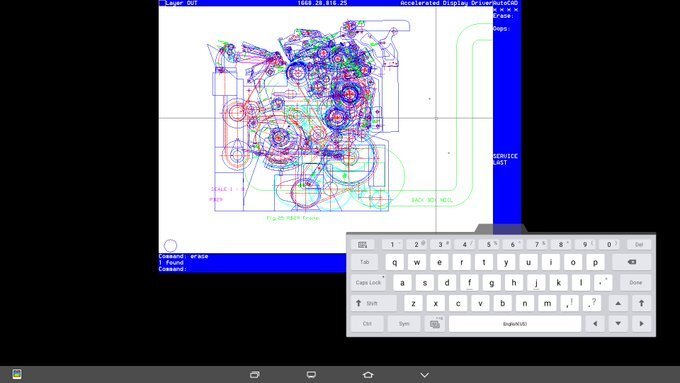Open keyboard input settings icon beside Sym
Image resolution: width=680 pixels, height=383 pixels.
click(x=435, y=324)
